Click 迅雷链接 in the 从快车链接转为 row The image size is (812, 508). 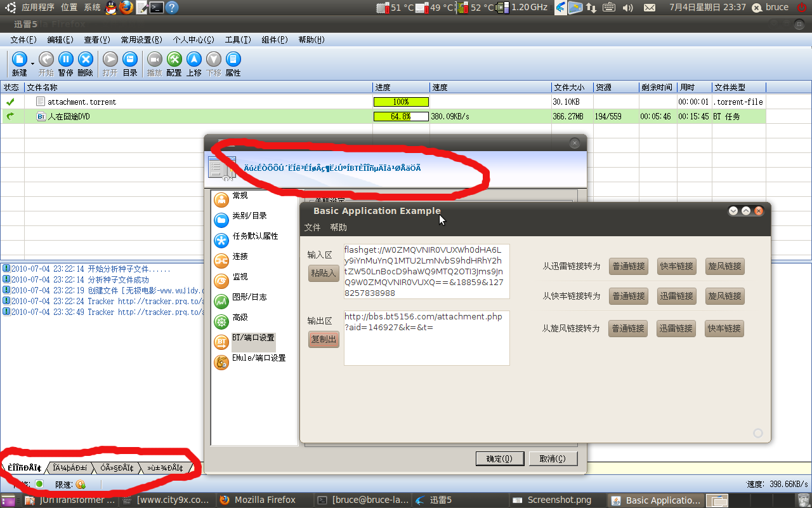coord(676,296)
